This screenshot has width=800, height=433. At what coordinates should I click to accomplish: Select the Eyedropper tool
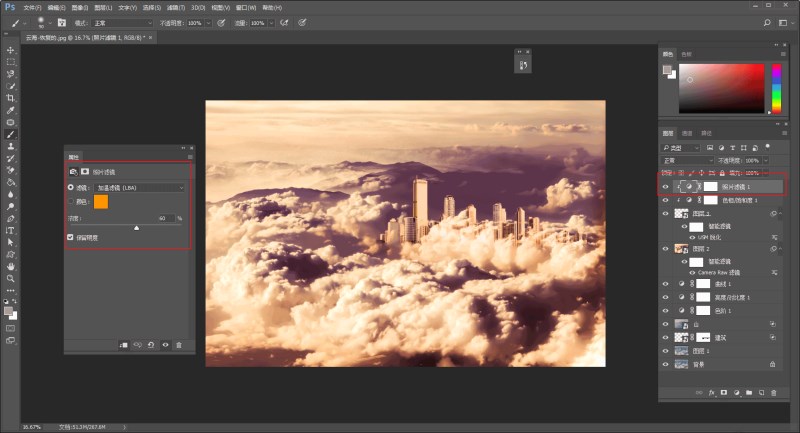(x=11, y=110)
